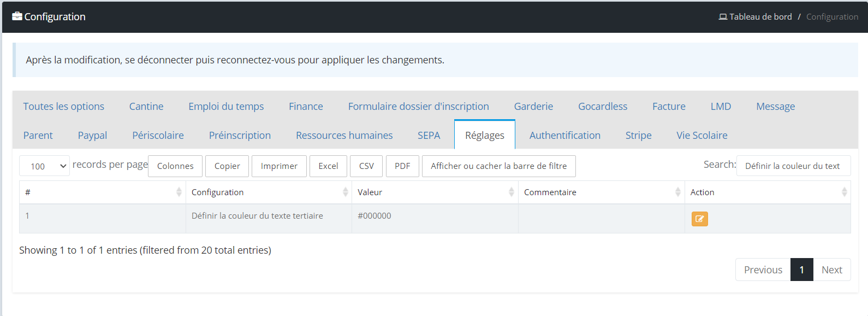
Task: Open the Toutes les options tab
Action: 64,106
